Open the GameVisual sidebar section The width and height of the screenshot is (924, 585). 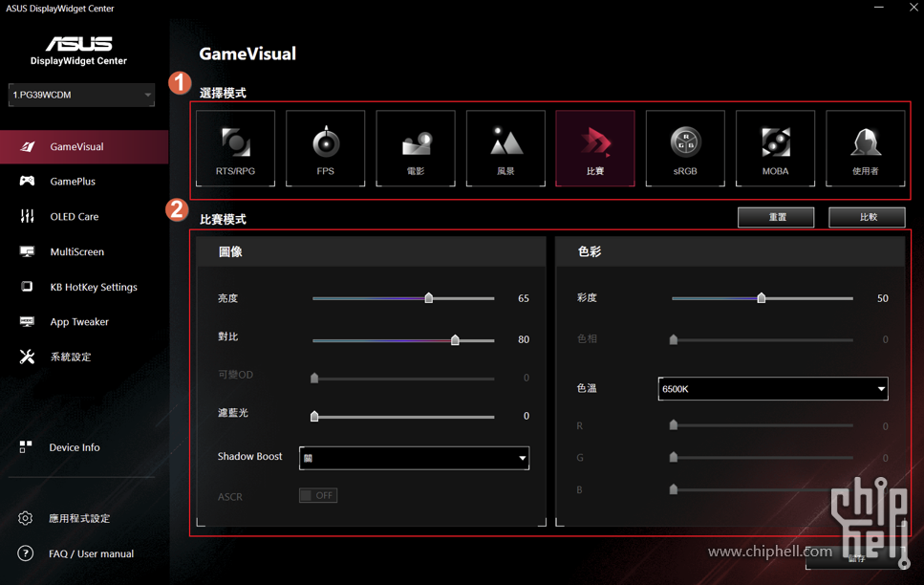tap(84, 147)
